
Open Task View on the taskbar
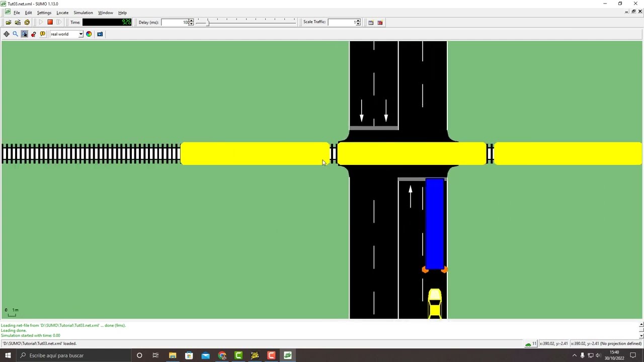coord(155,355)
